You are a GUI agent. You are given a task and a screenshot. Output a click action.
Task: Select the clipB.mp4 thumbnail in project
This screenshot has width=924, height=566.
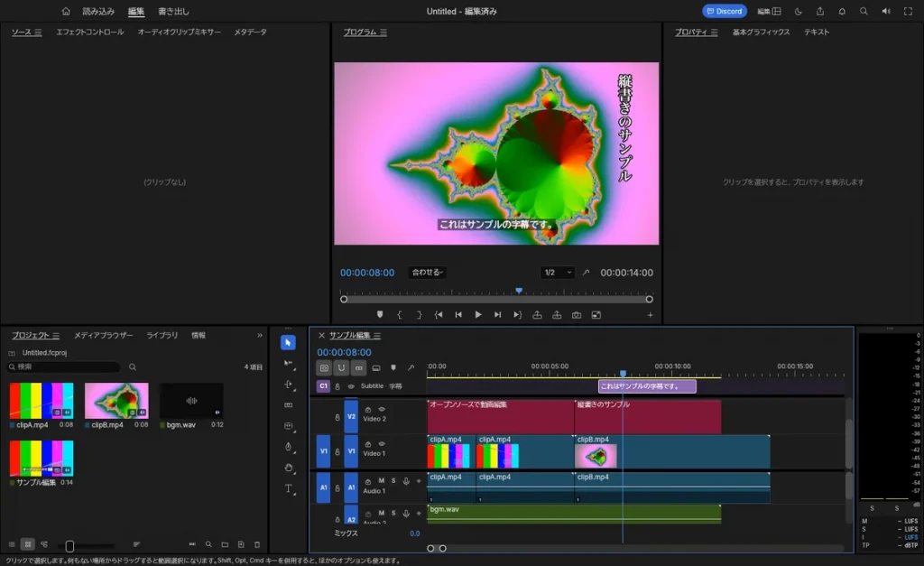click(x=116, y=400)
